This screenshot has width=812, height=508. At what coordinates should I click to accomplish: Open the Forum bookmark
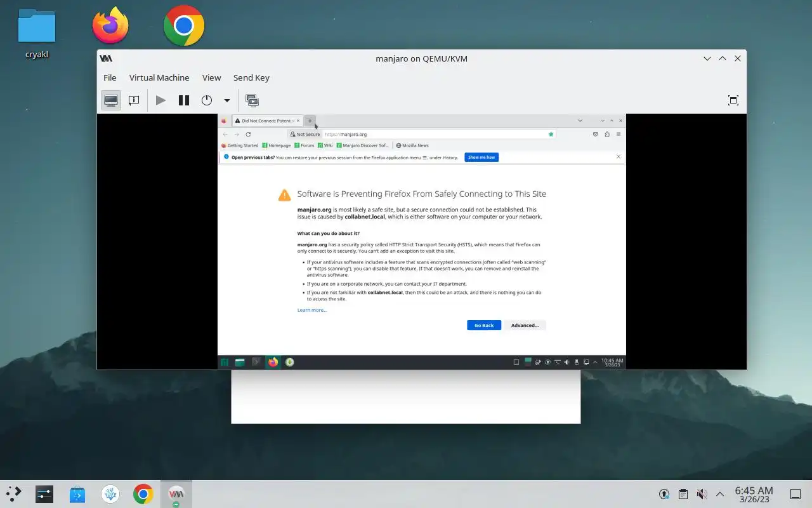click(x=304, y=145)
